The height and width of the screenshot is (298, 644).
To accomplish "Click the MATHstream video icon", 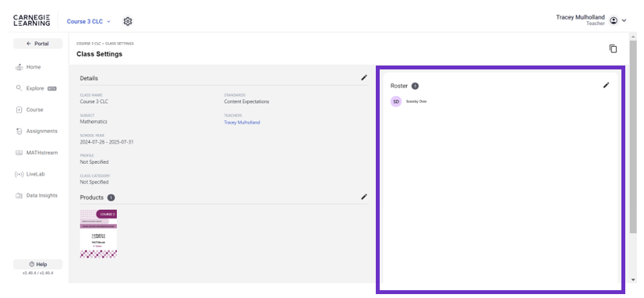I will (19, 152).
